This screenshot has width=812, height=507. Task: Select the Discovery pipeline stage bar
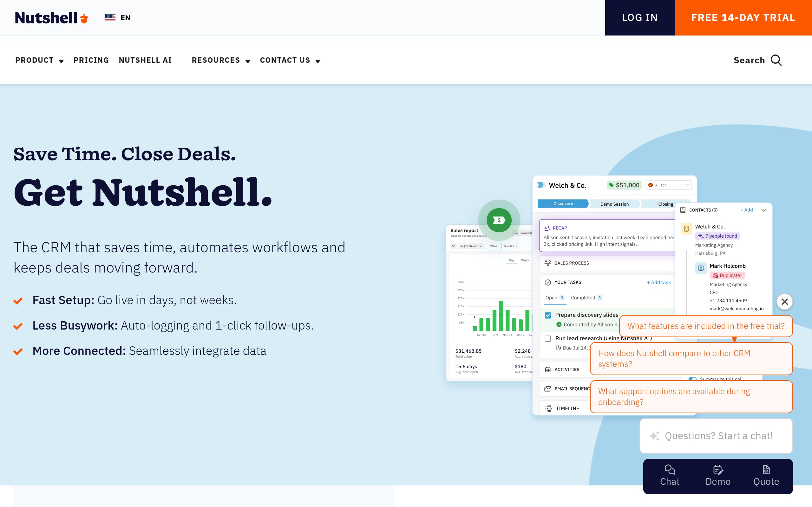point(563,204)
